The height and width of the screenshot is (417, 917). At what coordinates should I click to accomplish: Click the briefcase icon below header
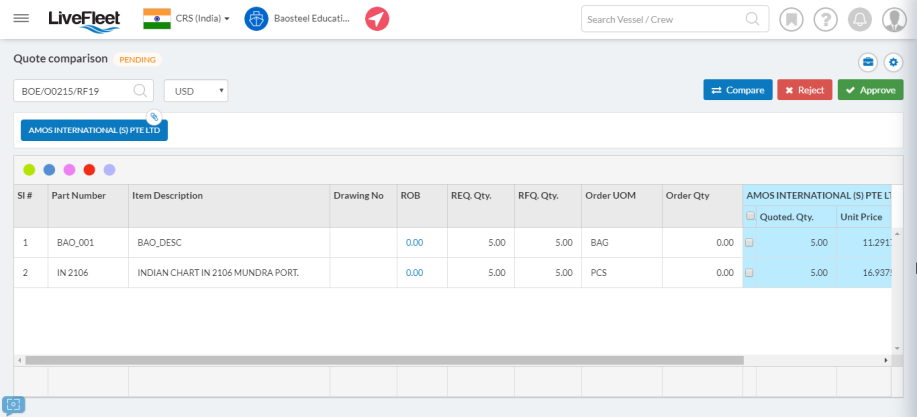click(x=868, y=62)
